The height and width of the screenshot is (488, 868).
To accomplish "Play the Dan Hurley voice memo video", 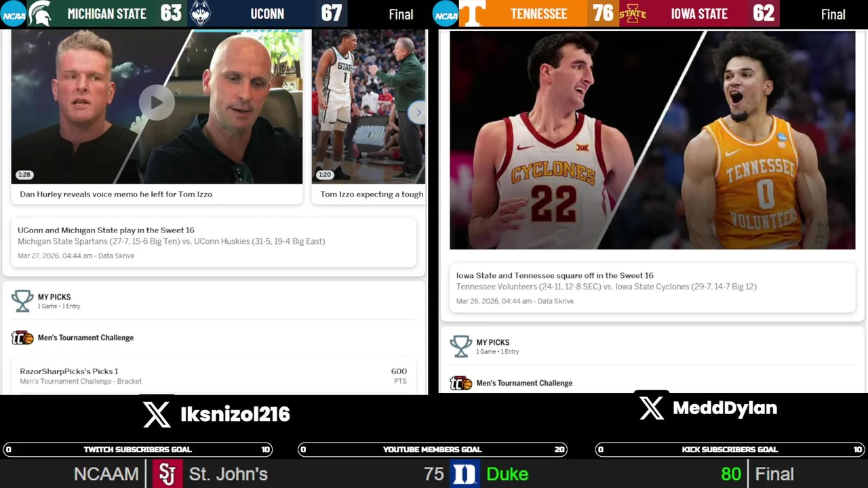I will (157, 102).
